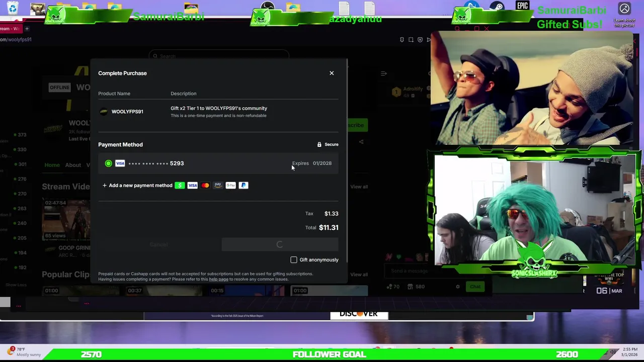Screen dimensions: 644x362
Task: Click the FOLLOWER GOAL overlay label
Action: 330,354
